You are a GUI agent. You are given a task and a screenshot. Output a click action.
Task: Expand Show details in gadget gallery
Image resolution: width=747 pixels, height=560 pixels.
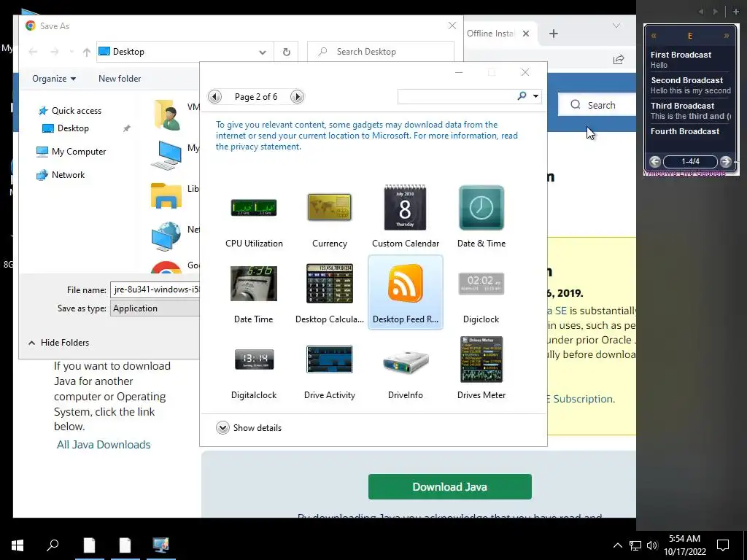coord(249,427)
